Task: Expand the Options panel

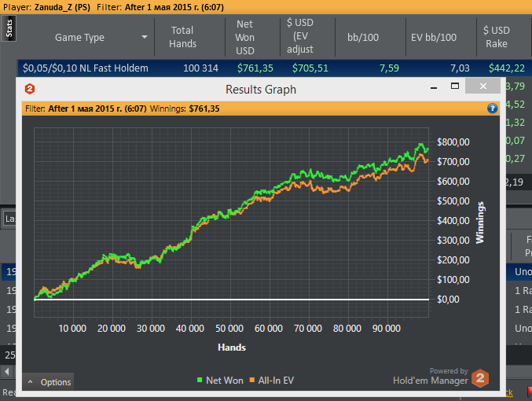Action: pyautogui.click(x=49, y=382)
